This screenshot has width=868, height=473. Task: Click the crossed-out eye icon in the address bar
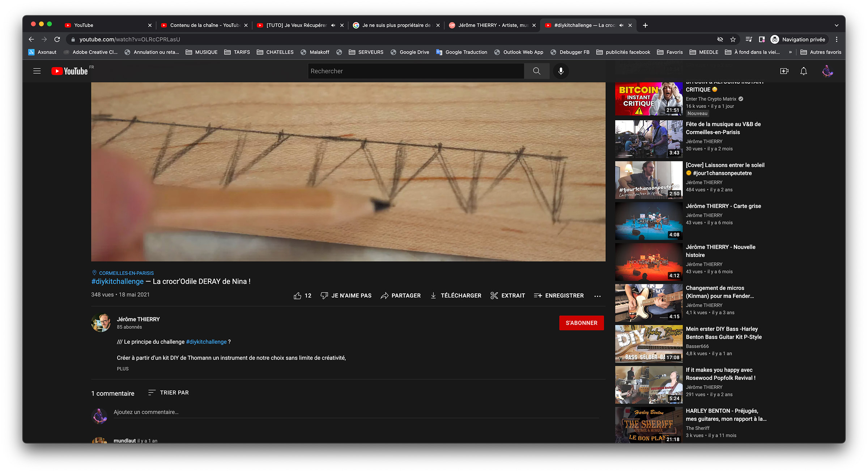click(720, 39)
